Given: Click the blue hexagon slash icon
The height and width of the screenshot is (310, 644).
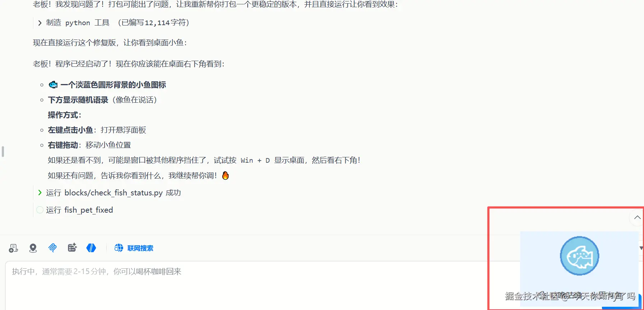Looking at the screenshot, I should (91, 248).
